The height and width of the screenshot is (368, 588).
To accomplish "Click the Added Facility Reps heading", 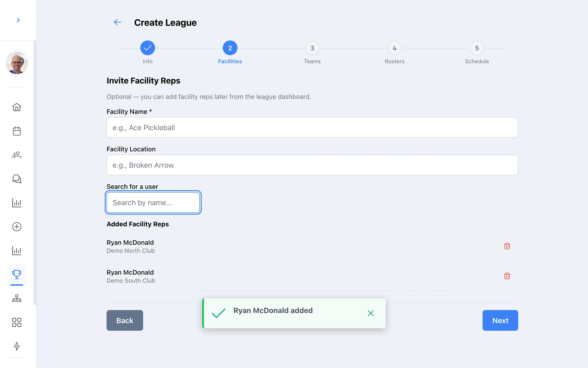I will pos(138,224).
